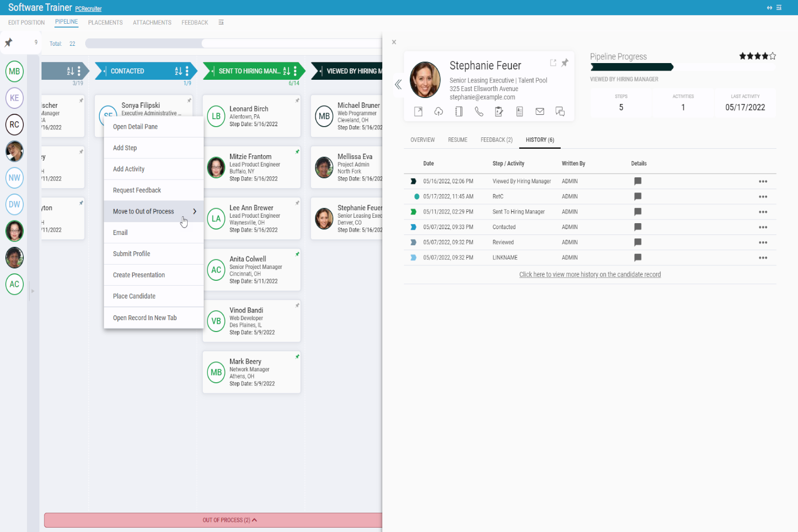The width and height of the screenshot is (798, 532).
Task: Click the cloud upload icon for Stephanie Feuer
Action: pyautogui.click(x=438, y=112)
